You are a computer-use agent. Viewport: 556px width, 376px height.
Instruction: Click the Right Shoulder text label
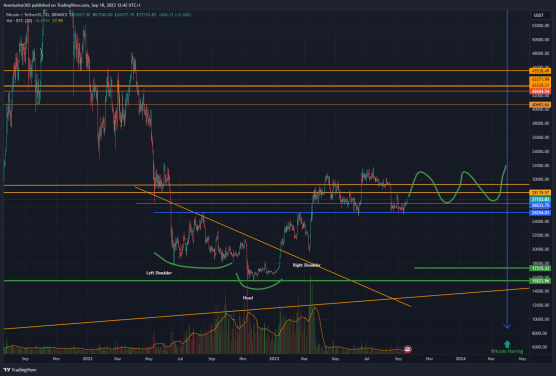click(307, 265)
